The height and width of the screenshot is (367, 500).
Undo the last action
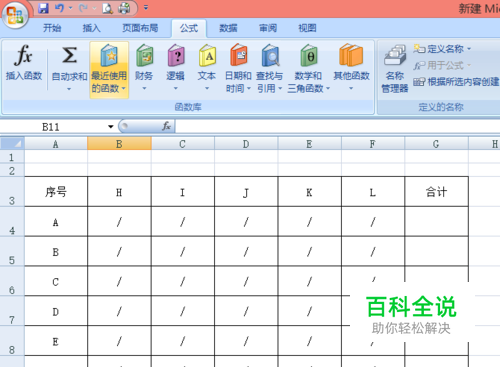pos(59,8)
